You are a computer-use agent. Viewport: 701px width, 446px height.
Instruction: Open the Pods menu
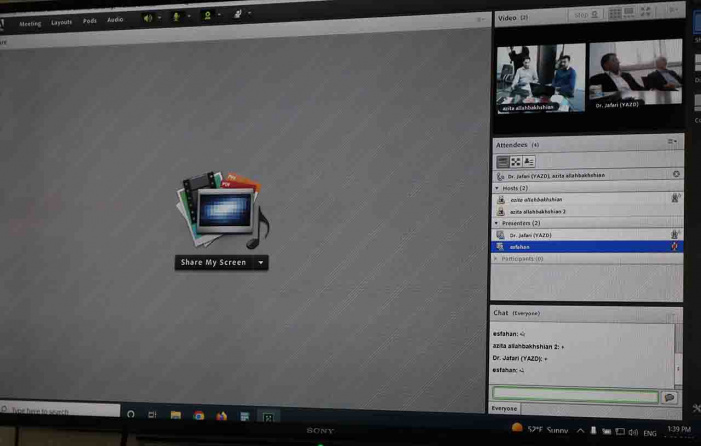90,20
